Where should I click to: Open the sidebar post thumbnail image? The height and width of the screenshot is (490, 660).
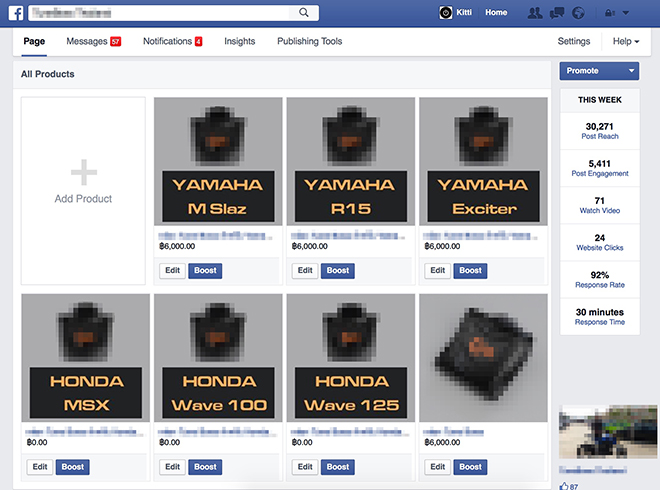(608, 432)
